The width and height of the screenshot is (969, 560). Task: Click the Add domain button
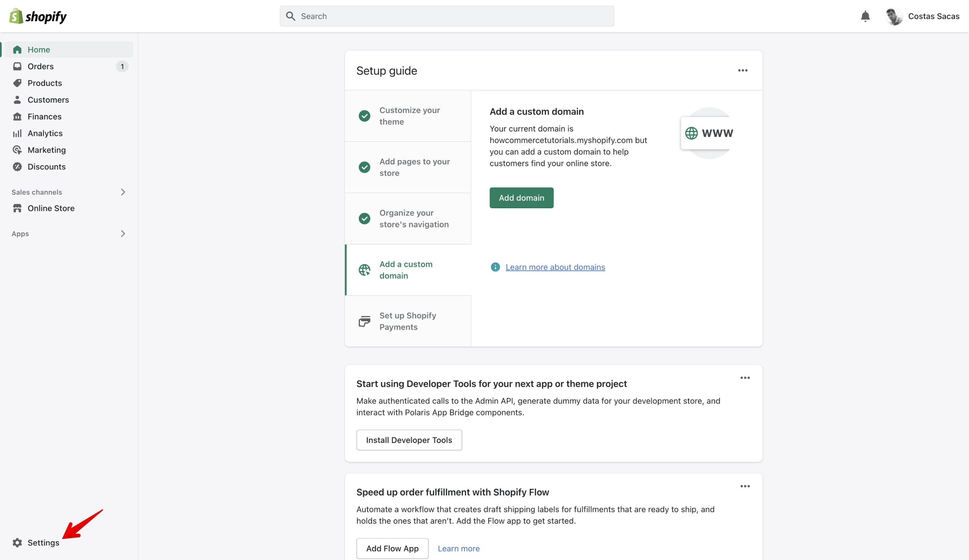tap(522, 197)
